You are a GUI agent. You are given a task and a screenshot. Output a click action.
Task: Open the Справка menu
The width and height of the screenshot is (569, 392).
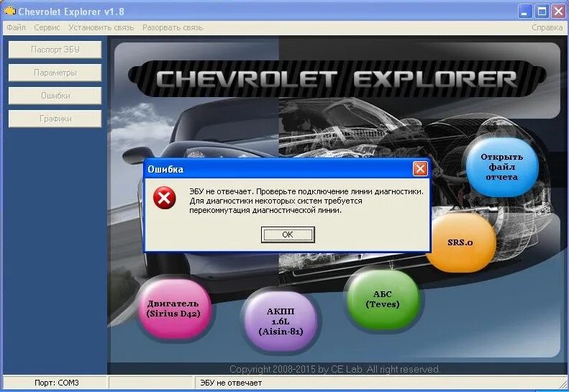pos(547,27)
